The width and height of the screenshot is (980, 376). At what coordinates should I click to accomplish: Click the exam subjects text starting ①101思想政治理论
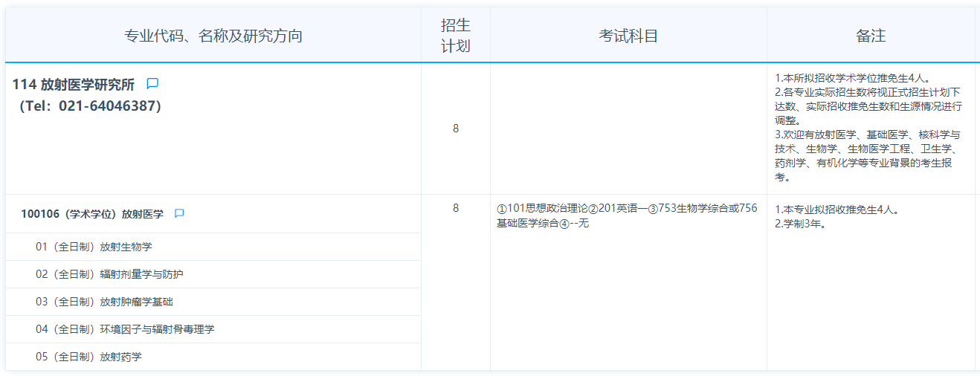coord(627,215)
